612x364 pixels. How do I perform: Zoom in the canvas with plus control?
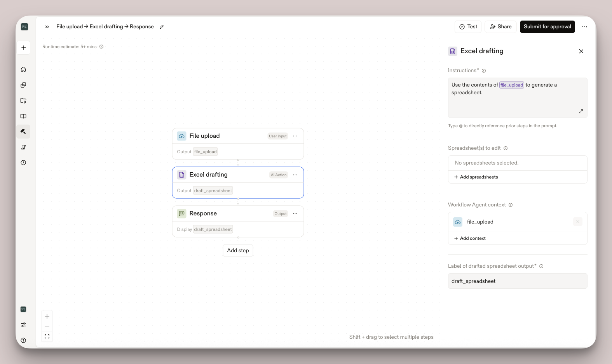(x=47, y=316)
